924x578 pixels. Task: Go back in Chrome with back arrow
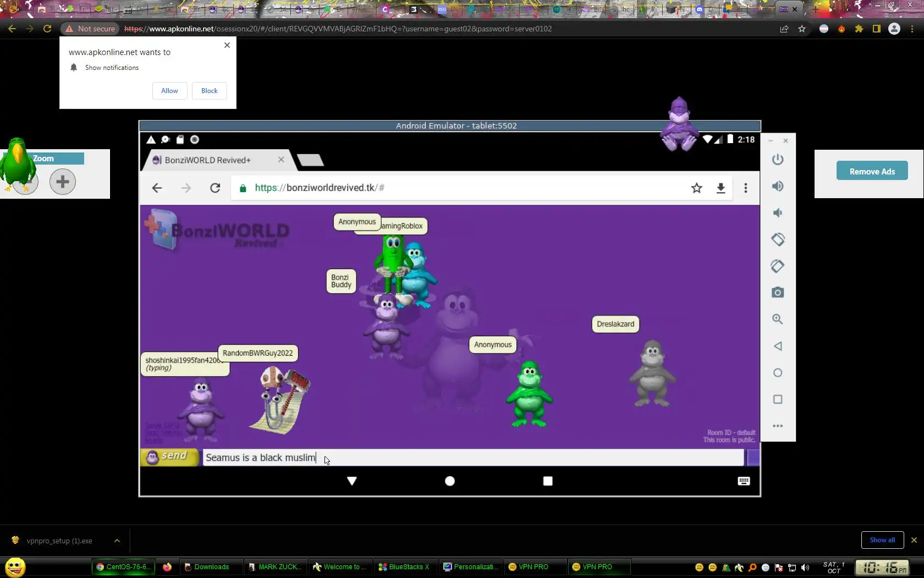tap(12, 29)
